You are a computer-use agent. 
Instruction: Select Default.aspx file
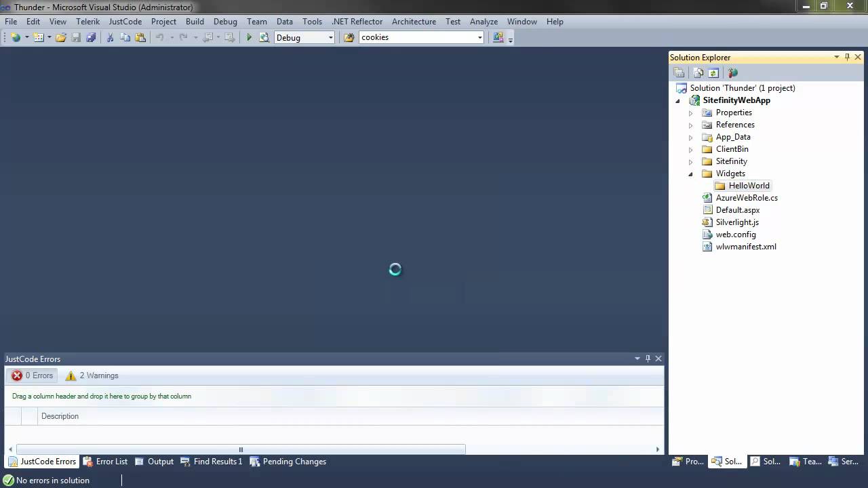738,210
